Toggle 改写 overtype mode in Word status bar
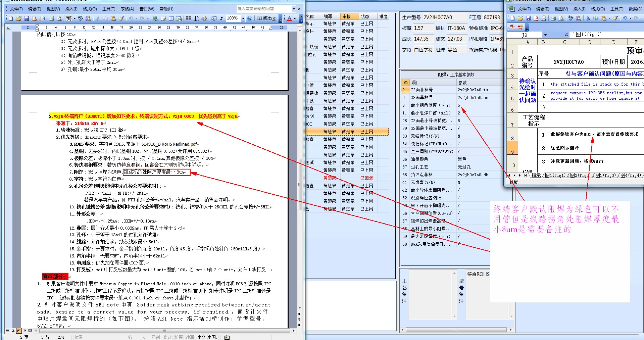Image resolution: width=644 pixels, height=340 pixels. pyautogui.click(x=190, y=337)
